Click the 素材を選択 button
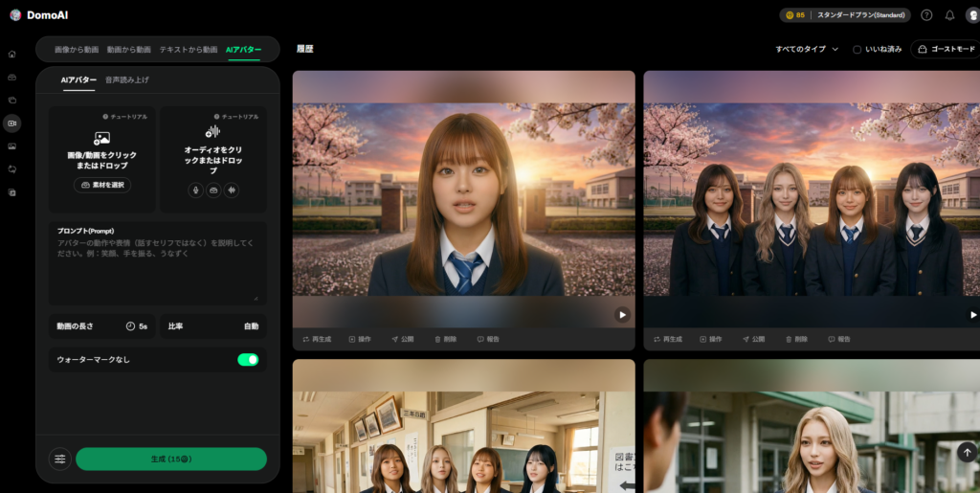Screen dimensions: 980x493 (x=101, y=185)
